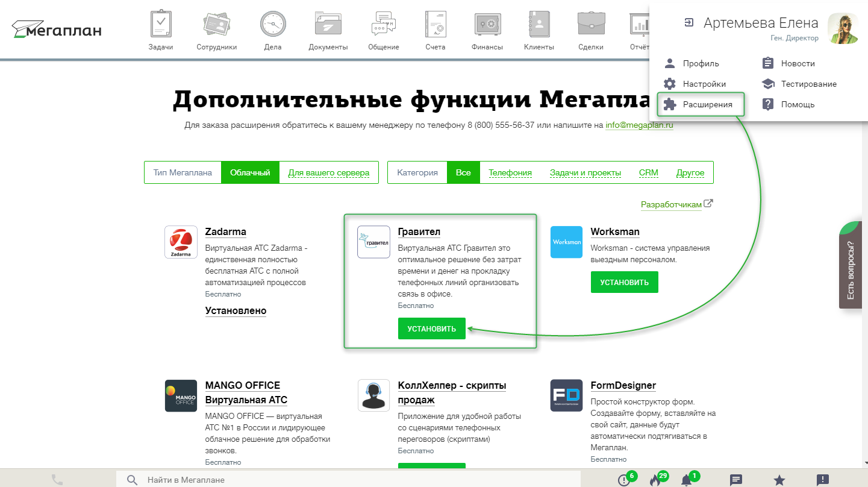The width and height of the screenshot is (868, 487).
Task: Click the phone icon in bottom bar
Action: coord(57,480)
